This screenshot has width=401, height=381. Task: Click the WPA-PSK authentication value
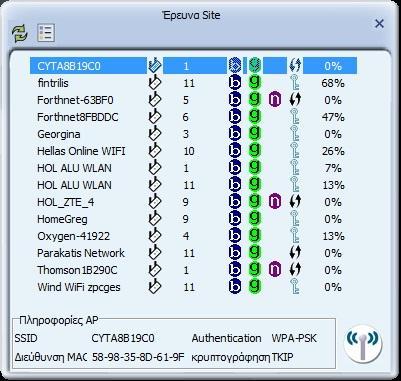[x=294, y=338]
